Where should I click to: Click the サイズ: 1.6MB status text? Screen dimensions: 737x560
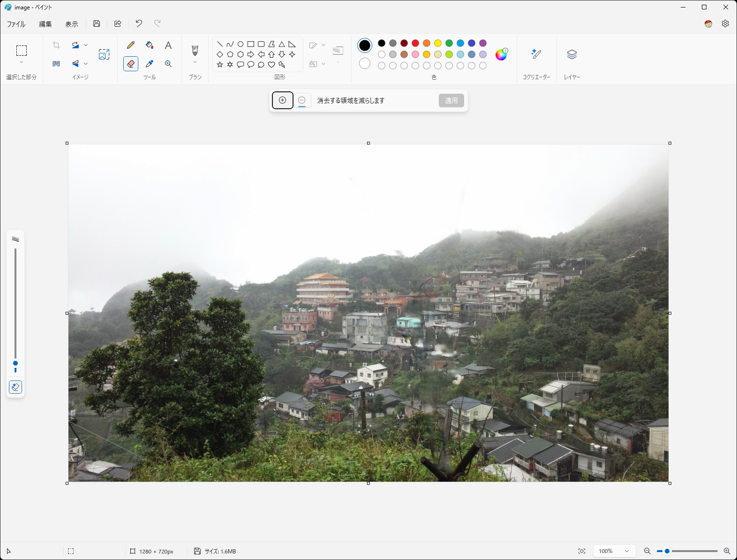point(220,552)
